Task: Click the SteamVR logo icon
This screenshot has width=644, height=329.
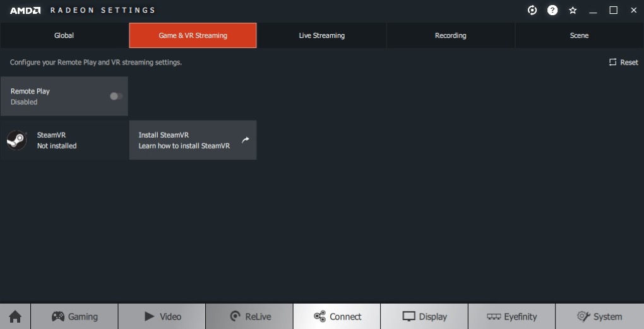Action: (x=17, y=140)
